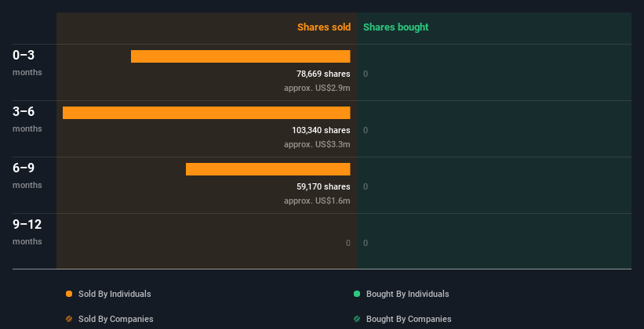Click the 0–3 months row label
644x329 pixels.
27,63
